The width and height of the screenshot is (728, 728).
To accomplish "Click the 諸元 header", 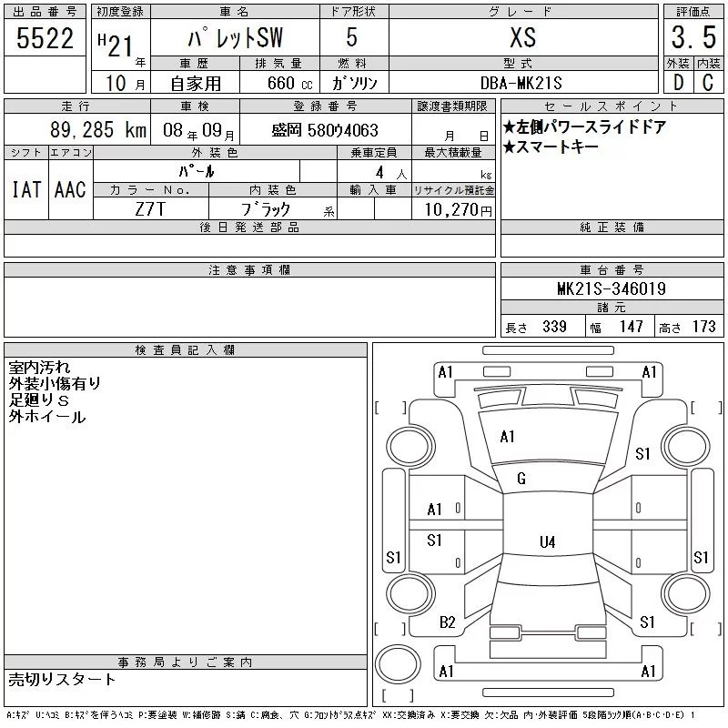I will point(612,307).
